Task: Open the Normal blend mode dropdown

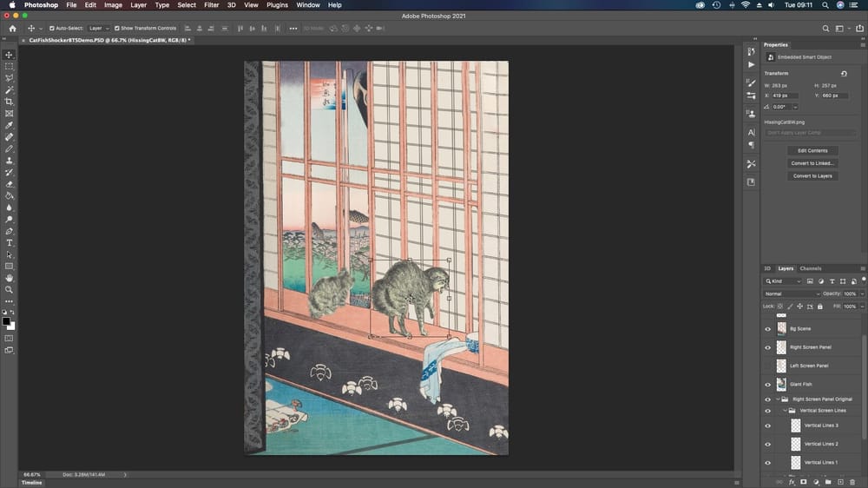Action: coord(792,293)
